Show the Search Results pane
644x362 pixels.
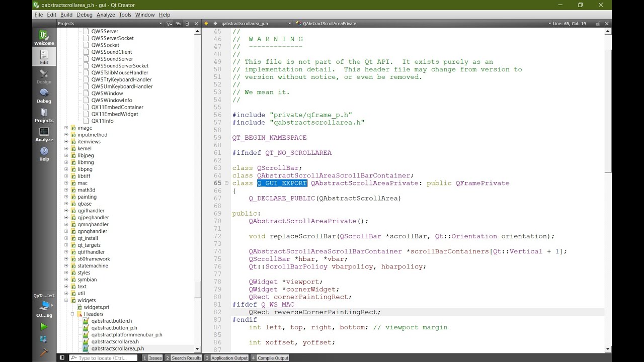click(x=183, y=358)
